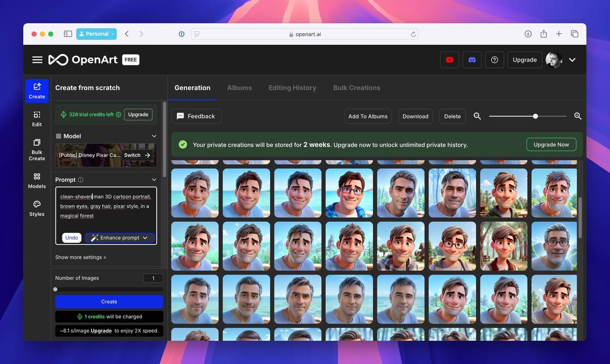Click the privacy shield icon in Safari
The height and width of the screenshot is (364, 610).
181,34
